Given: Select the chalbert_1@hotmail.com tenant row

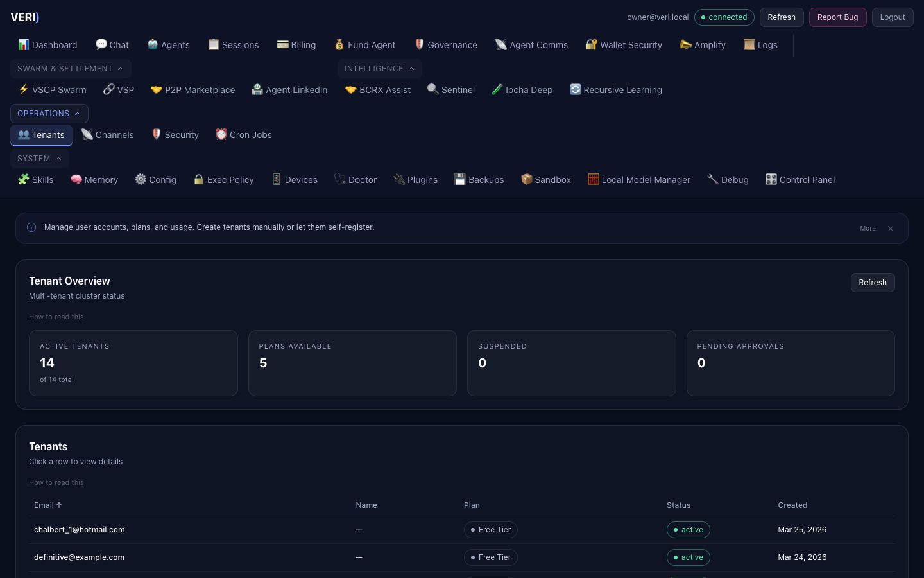Looking at the screenshot, I should [x=257, y=530].
